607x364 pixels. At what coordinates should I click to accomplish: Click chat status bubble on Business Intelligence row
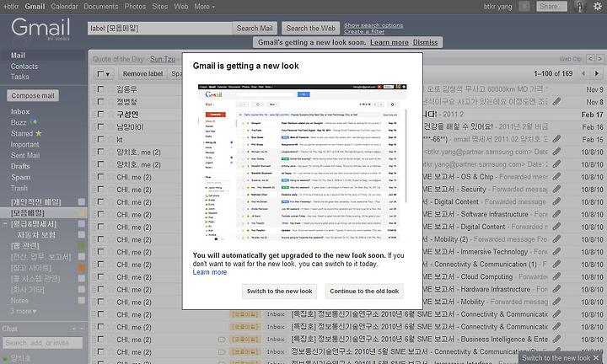click(222, 340)
